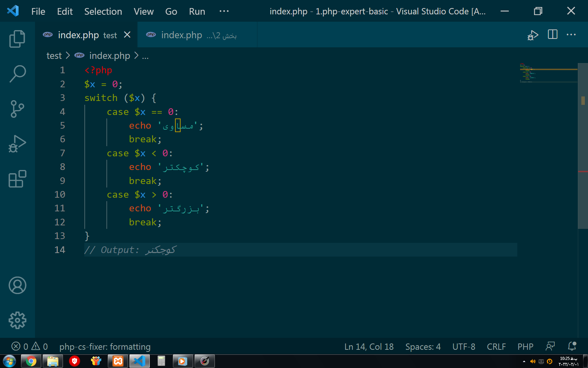The image size is (588, 368).
Task: Open the View menu
Action: (143, 12)
